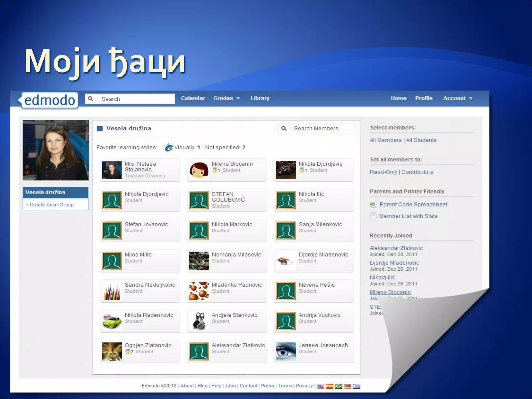This screenshot has height=399, width=532.
Task: Open the Account dropdown menu
Action: click(457, 98)
